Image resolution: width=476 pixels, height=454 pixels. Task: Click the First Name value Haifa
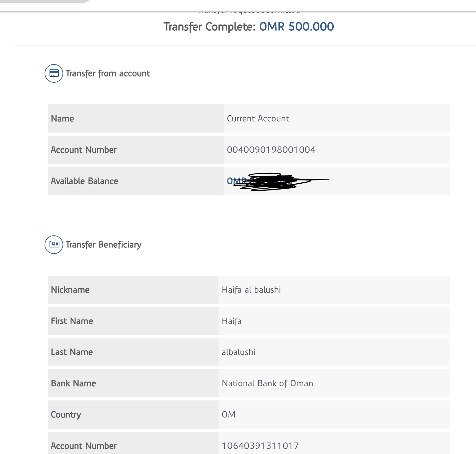[x=232, y=321]
